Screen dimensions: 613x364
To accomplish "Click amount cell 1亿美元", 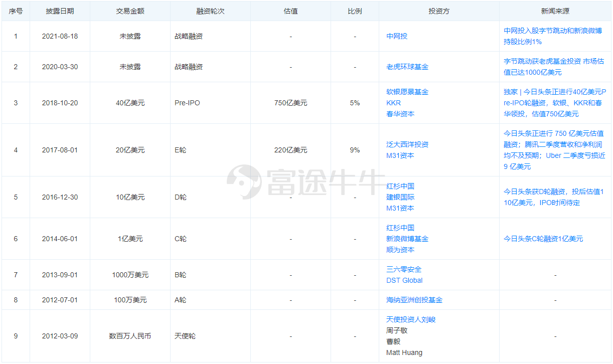I will click(130, 239).
